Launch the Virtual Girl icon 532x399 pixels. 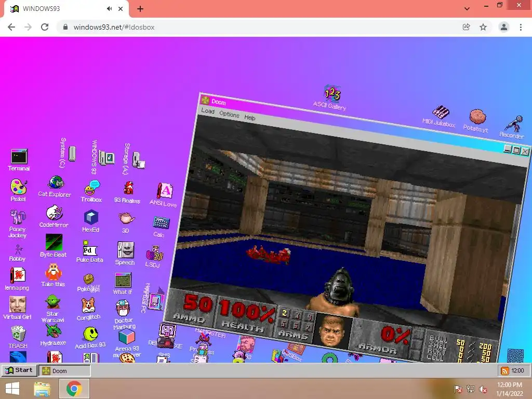[x=17, y=308]
